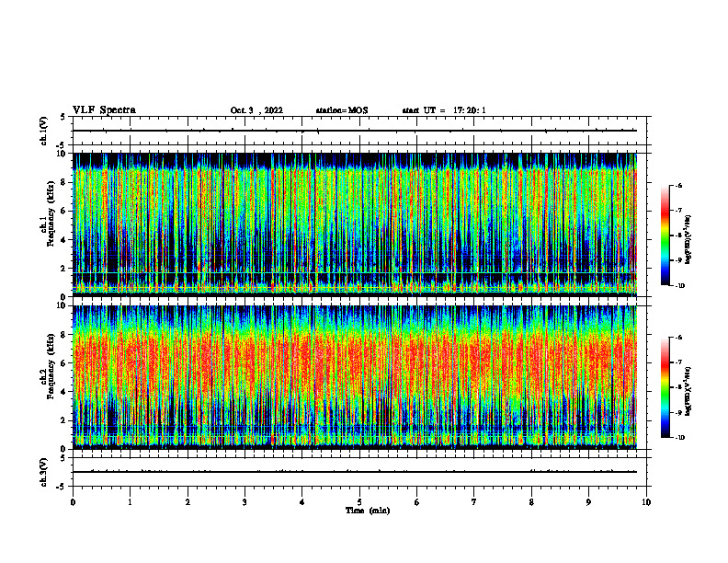The width and height of the screenshot is (728, 563).
Task: Click the "2" kHz tick of ch.1 spectrogram
Action: click(x=64, y=269)
